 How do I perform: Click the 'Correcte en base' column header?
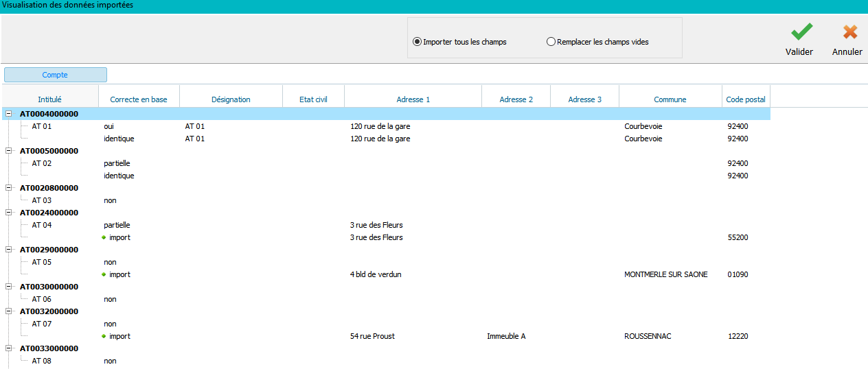tap(138, 99)
